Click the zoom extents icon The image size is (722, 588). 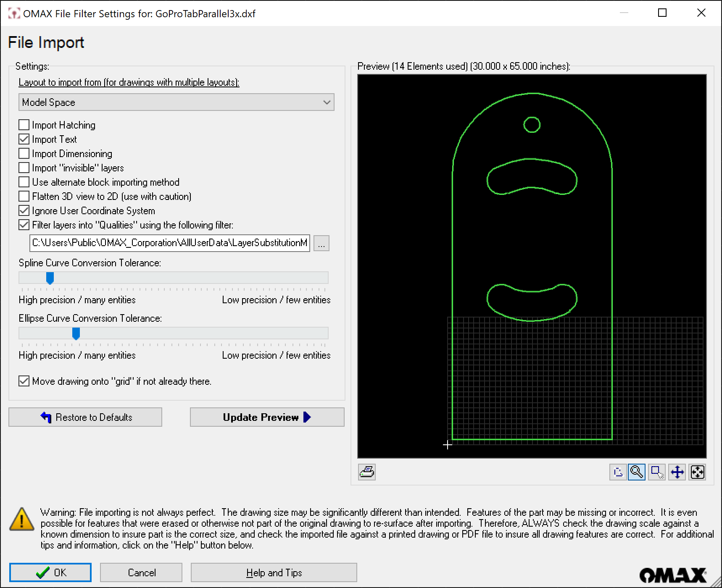click(697, 472)
